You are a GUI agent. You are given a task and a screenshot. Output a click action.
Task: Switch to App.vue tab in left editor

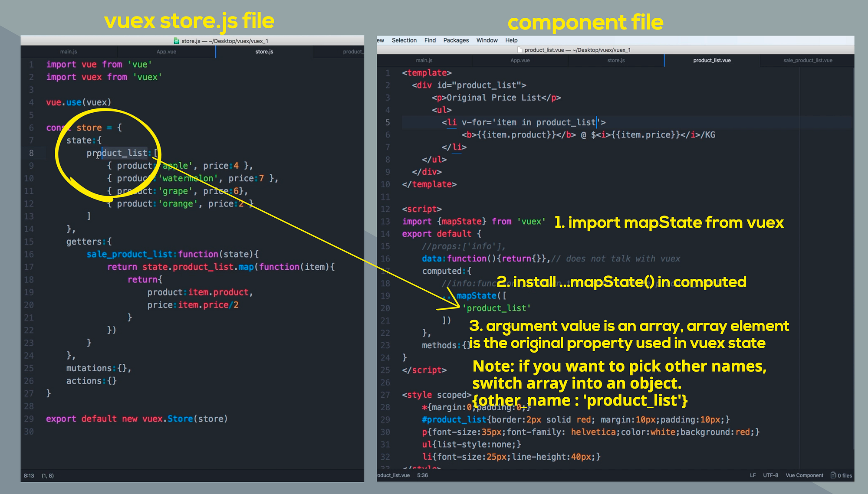pyautogui.click(x=166, y=52)
